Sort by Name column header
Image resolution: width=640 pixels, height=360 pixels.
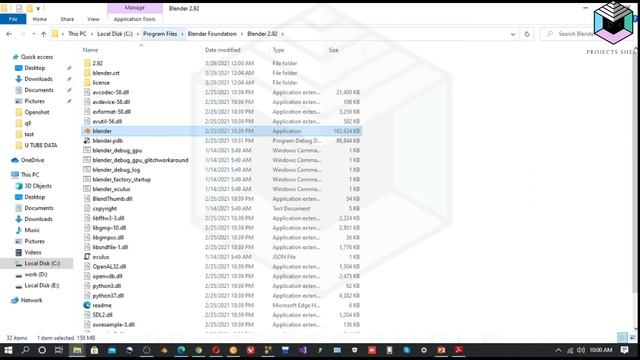point(90,50)
